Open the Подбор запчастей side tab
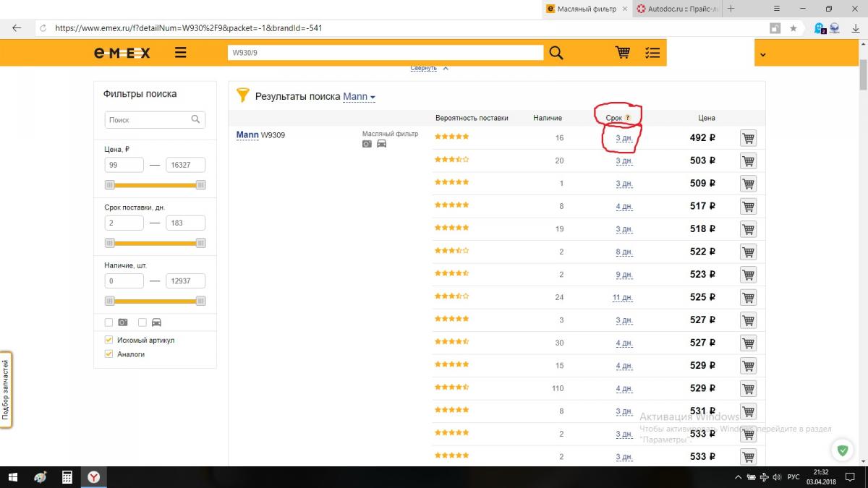The image size is (868, 488). coord(6,390)
